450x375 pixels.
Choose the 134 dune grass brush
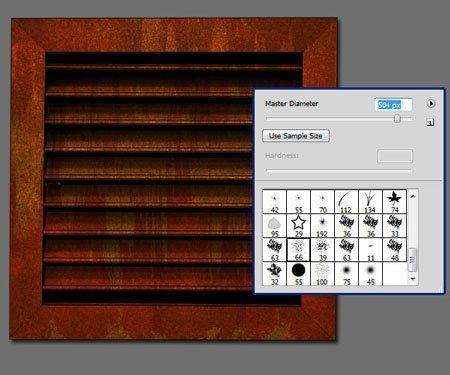tap(370, 202)
